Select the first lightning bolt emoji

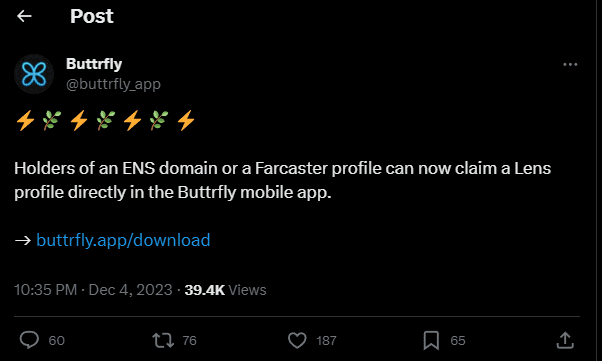click(25, 121)
